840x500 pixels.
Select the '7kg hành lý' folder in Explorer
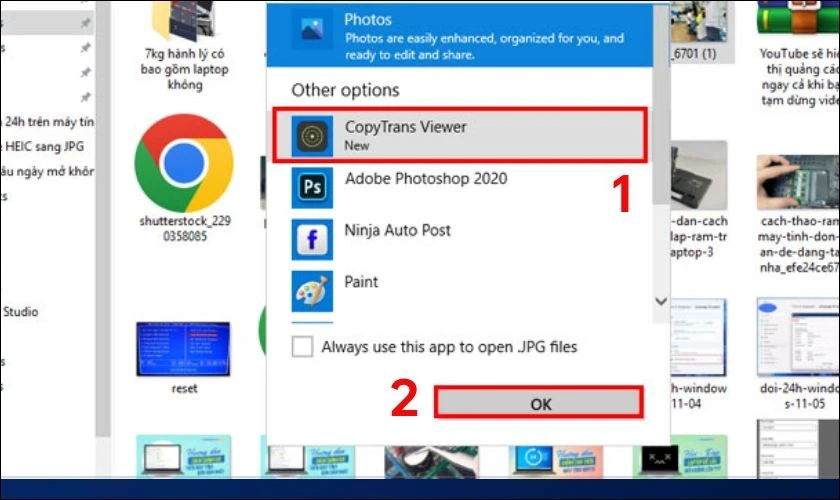(x=184, y=21)
